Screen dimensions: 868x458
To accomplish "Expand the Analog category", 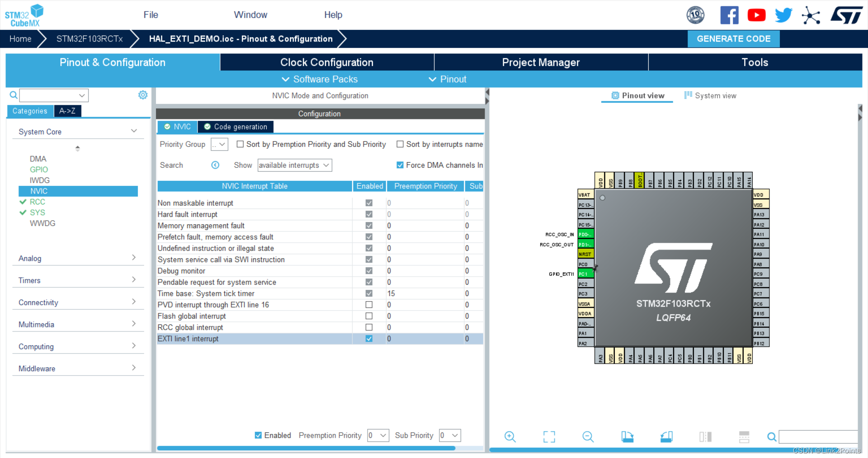I will [x=134, y=257].
